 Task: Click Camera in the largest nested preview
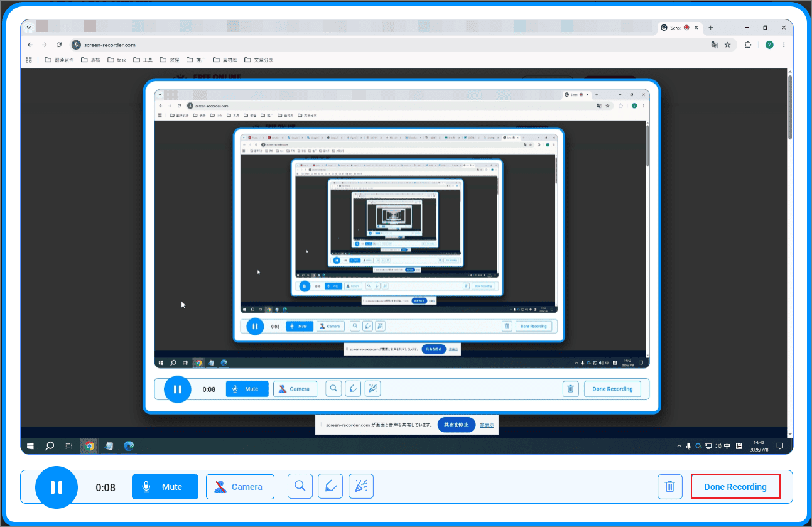click(295, 389)
